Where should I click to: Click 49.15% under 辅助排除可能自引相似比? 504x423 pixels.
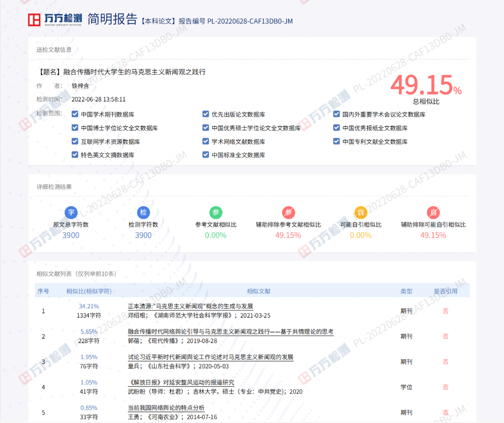433,235
